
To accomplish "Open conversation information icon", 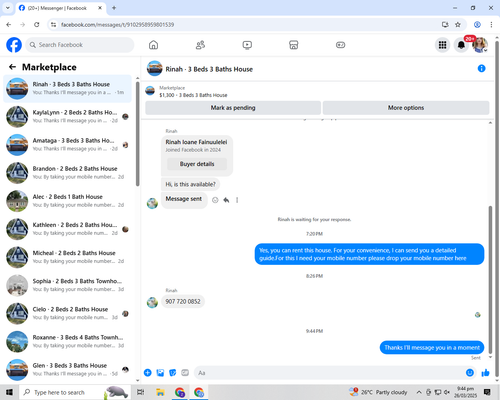I will point(481,68).
